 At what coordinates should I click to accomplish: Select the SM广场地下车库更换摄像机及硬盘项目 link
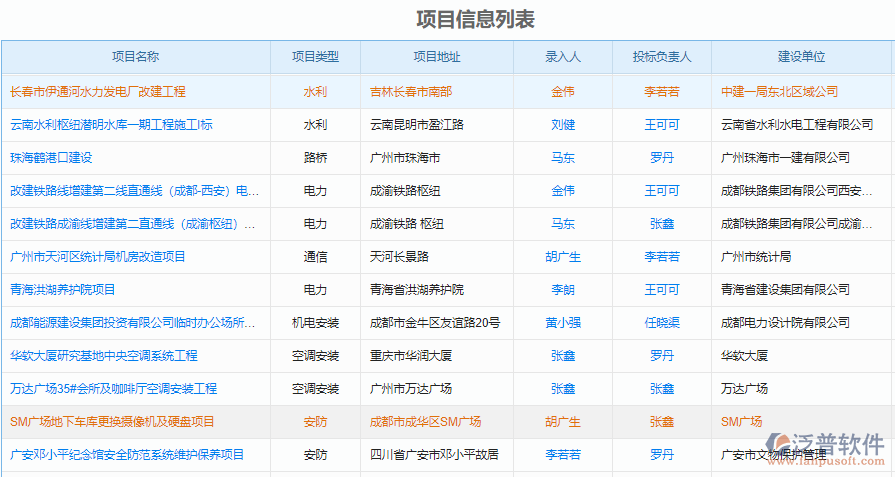coord(112,422)
